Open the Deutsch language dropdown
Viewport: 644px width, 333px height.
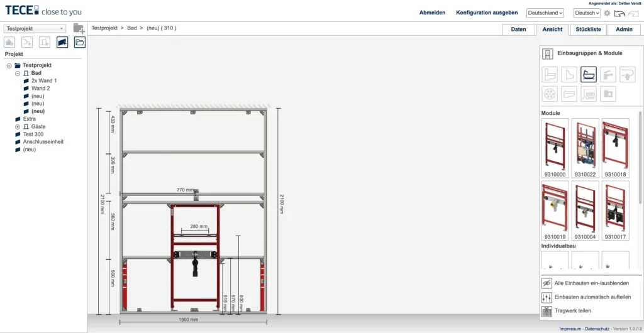587,13
